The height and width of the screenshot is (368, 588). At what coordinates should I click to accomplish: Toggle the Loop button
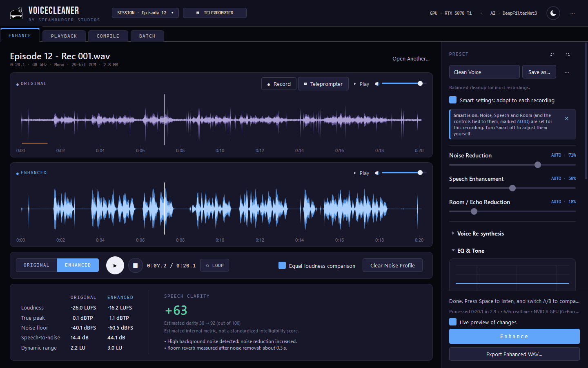coord(214,265)
